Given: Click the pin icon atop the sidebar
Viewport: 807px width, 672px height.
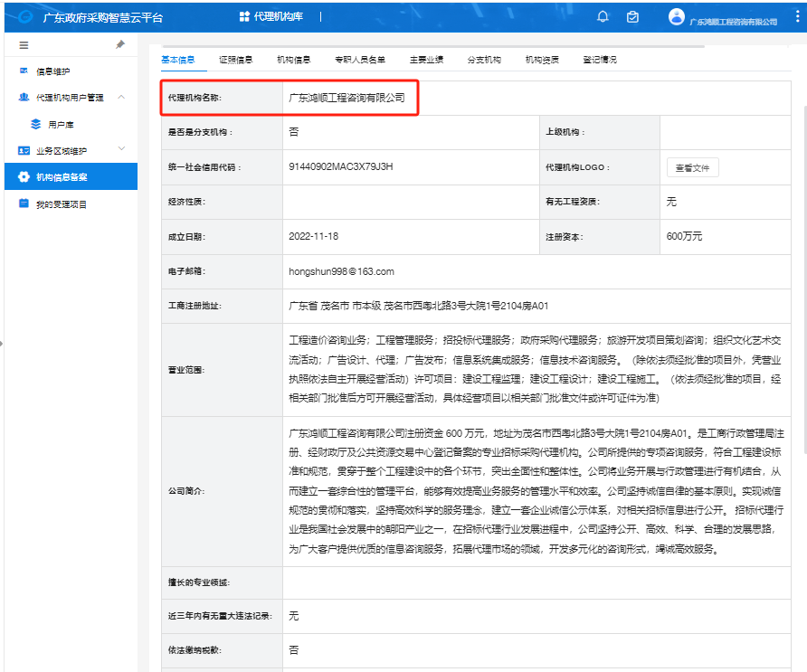Looking at the screenshot, I should click(x=120, y=44).
